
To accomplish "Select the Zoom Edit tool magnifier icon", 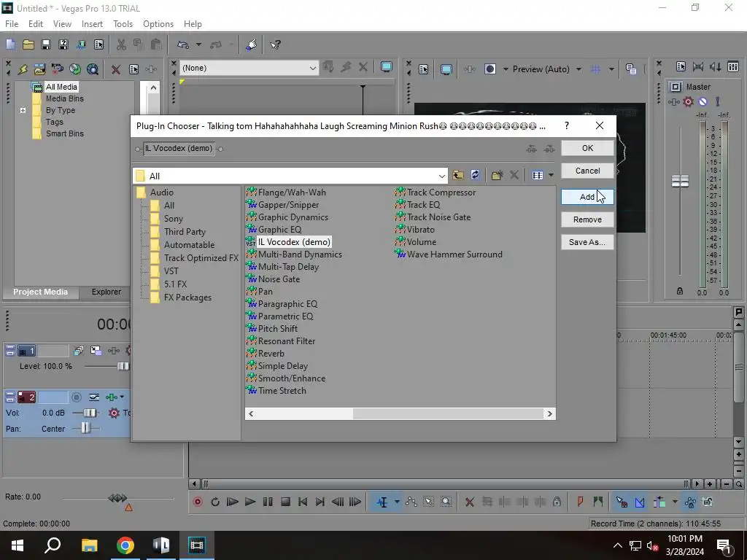I will pyautogui.click(x=446, y=502).
